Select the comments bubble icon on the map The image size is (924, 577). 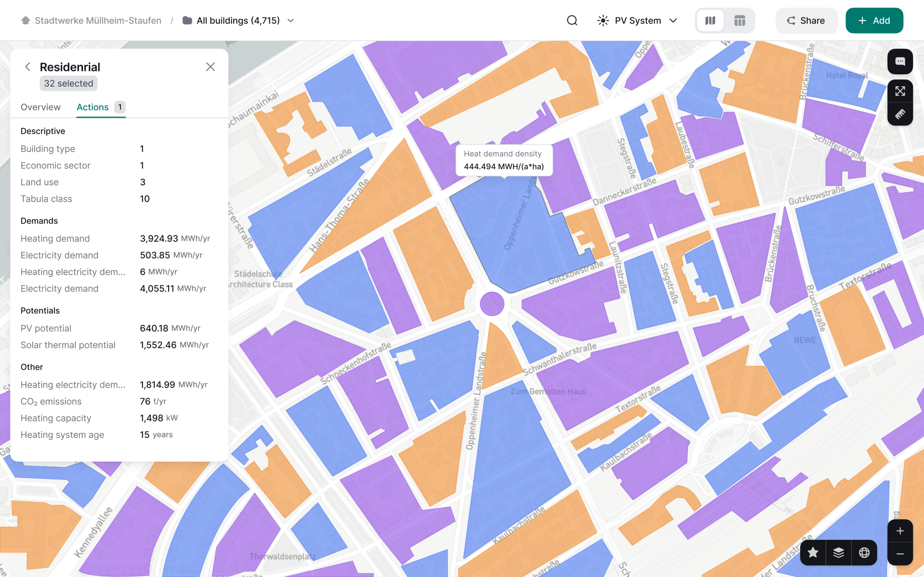click(x=900, y=61)
